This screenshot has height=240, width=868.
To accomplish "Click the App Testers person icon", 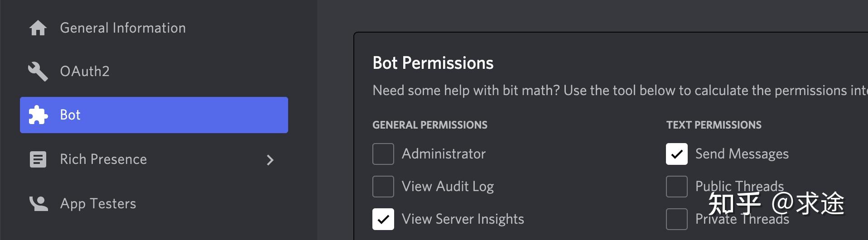I will point(38,204).
